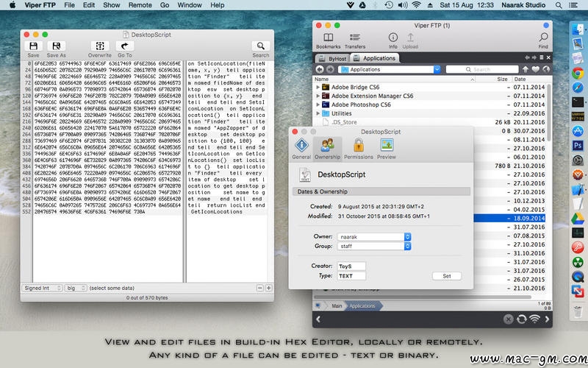
Task: Expand Adobe Extension Manager CS6 folder
Action: [x=318, y=96]
